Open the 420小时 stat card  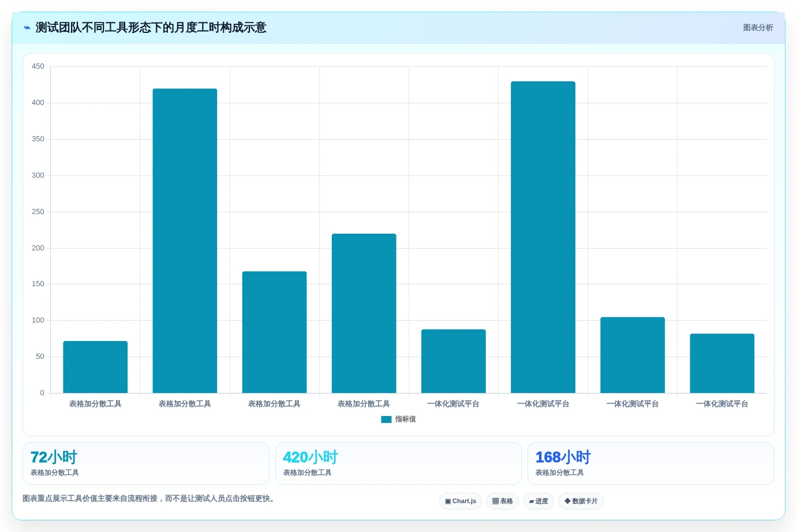[x=398, y=463]
